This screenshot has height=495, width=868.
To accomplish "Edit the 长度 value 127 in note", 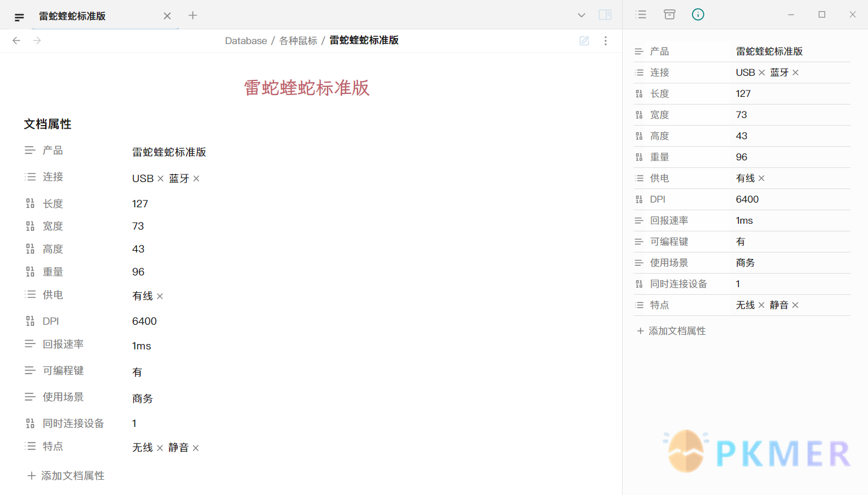I will pos(140,204).
